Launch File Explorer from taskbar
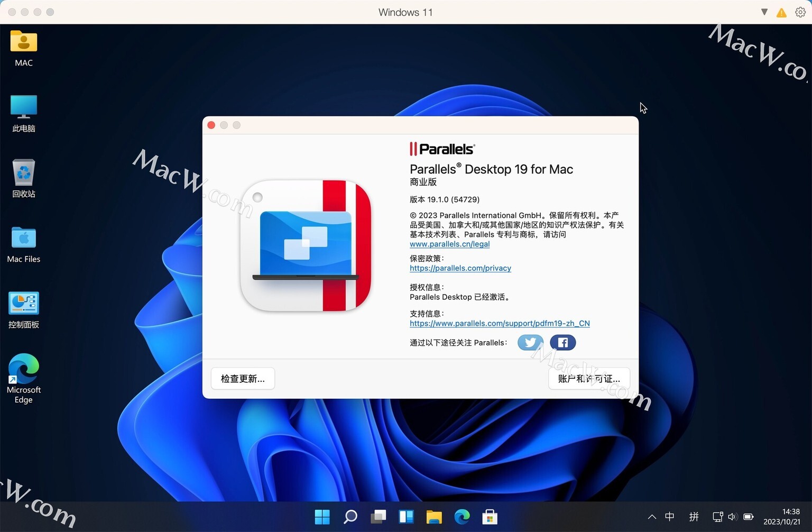812x532 pixels. pyautogui.click(x=434, y=517)
